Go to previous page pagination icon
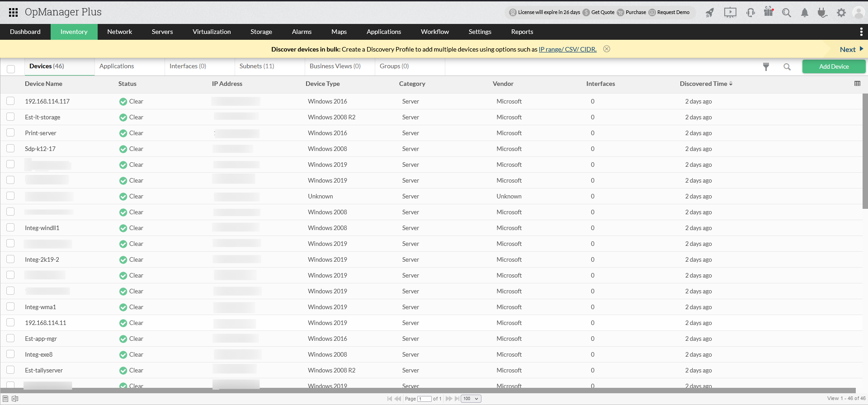Screen dimensions: 868x405 click(398, 399)
